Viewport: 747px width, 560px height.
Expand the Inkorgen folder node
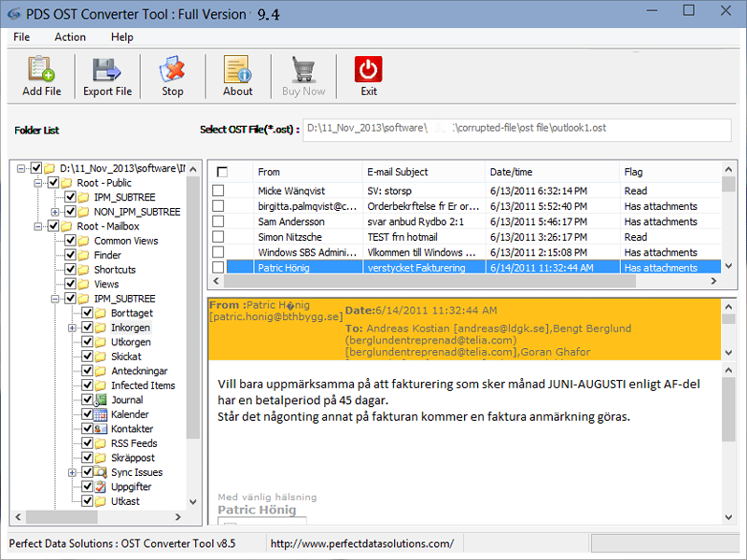72,328
